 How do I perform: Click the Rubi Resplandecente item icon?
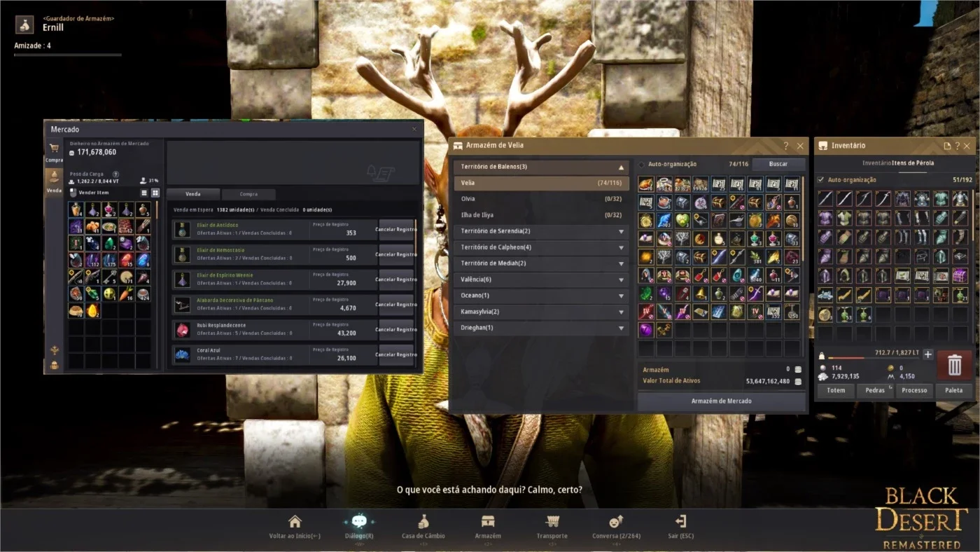coord(182,329)
